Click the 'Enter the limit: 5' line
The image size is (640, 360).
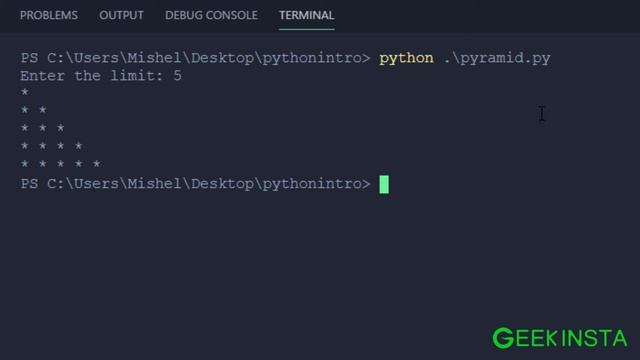pyautogui.click(x=101, y=76)
